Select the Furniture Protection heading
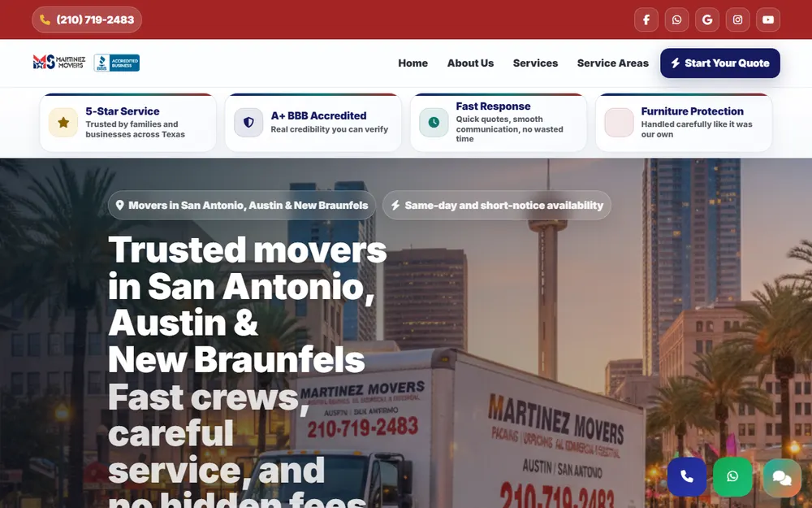This screenshot has width=812, height=508. coord(692,111)
